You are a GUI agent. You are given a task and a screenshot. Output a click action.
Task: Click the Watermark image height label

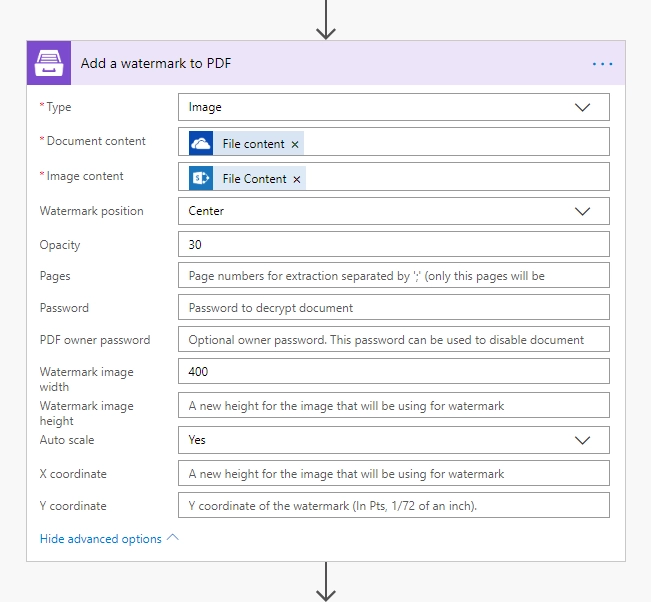tap(86, 413)
